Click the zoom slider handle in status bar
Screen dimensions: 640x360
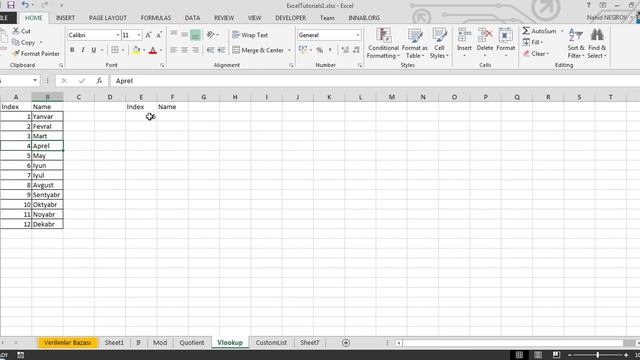click(x=598, y=355)
